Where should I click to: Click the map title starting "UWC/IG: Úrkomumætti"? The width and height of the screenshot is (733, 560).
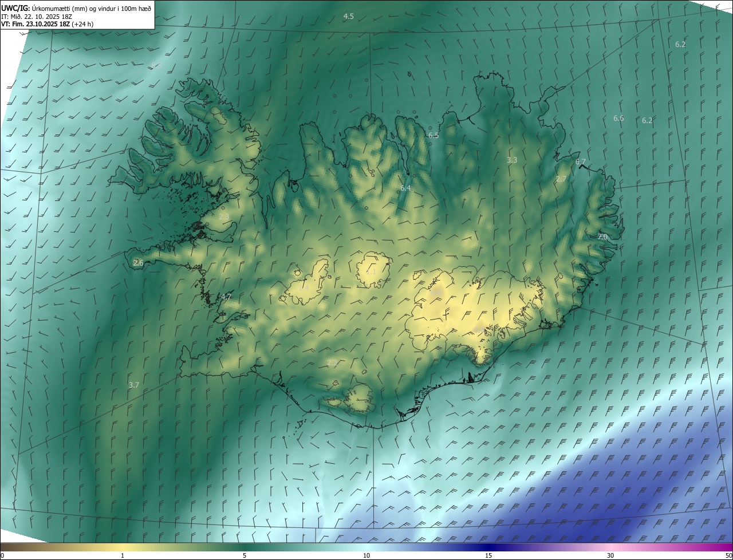76,7
